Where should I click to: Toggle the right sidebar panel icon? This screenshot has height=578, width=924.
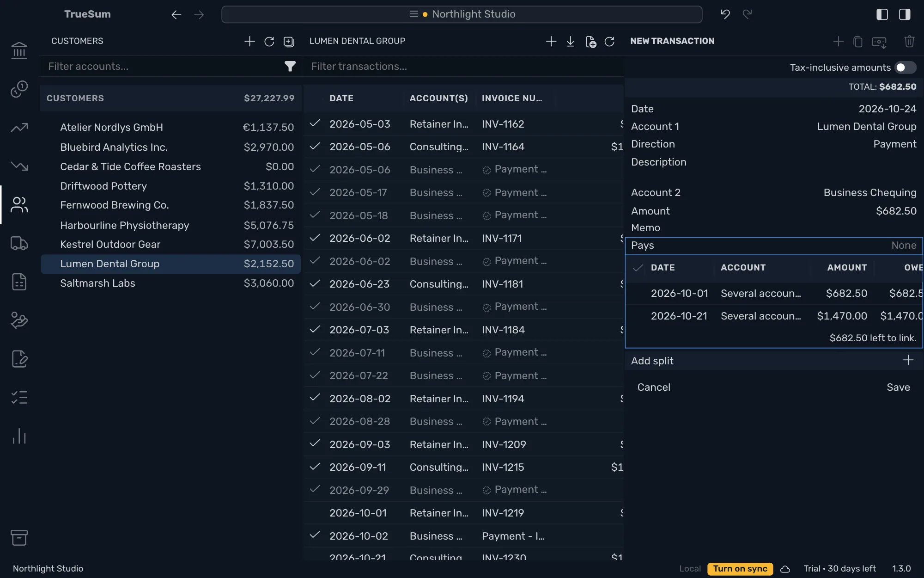coord(905,14)
